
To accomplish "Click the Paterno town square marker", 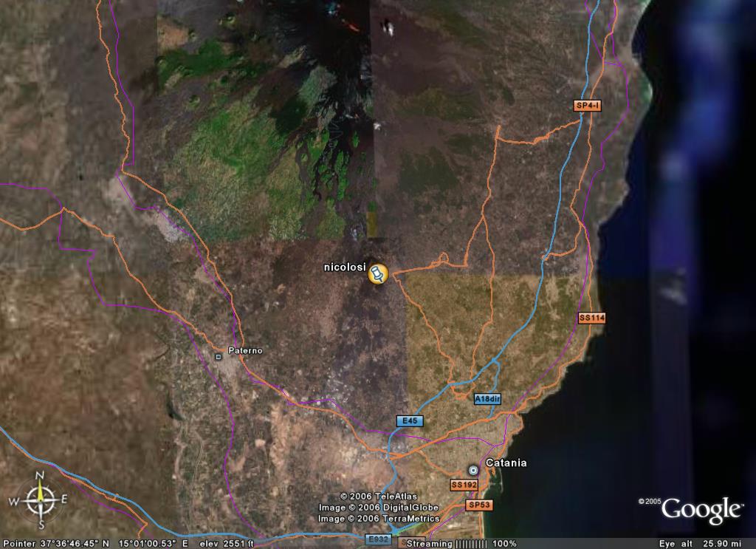I will point(219,357).
